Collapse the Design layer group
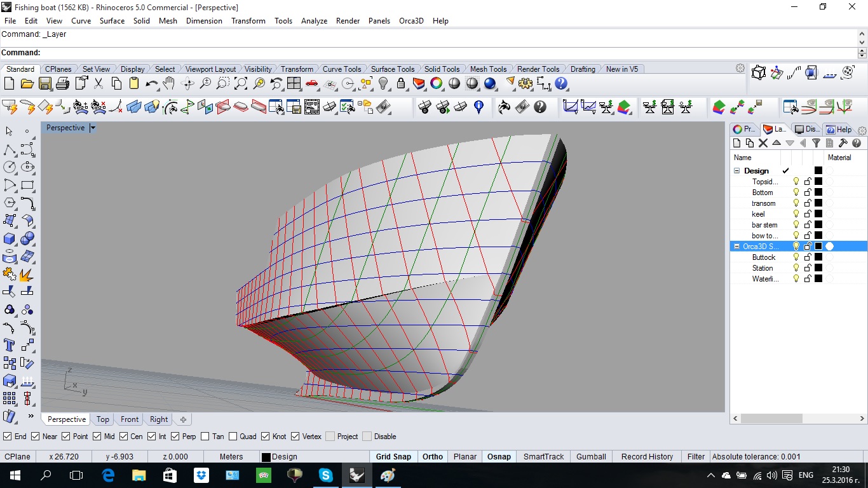 tap(737, 171)
